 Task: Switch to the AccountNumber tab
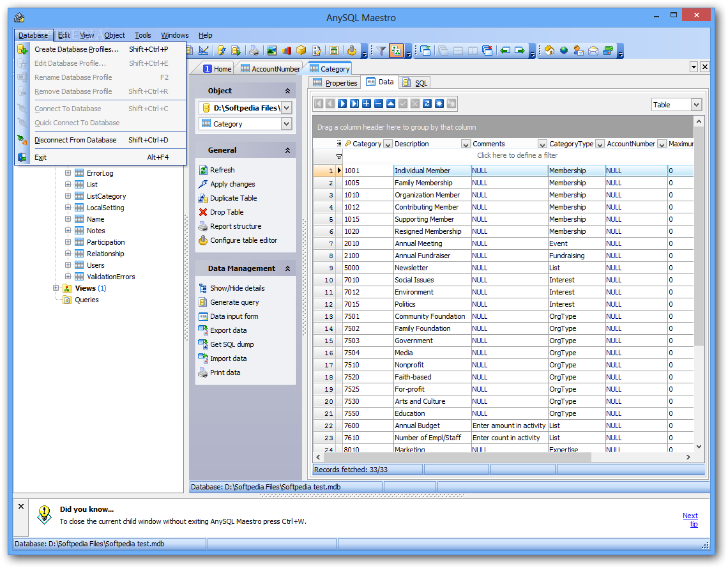[270, 68]
